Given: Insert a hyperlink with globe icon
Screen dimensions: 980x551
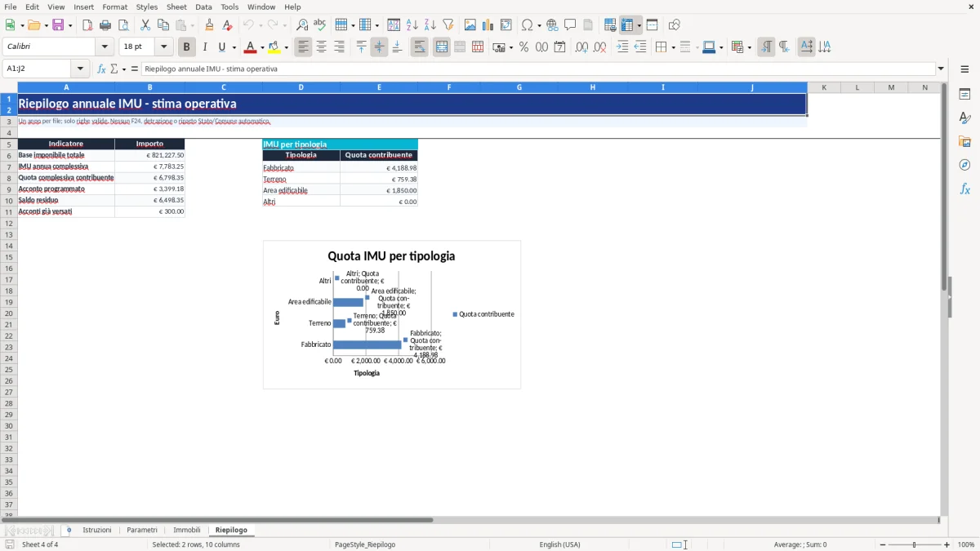Looking at the screenshot, I should 552,25.
